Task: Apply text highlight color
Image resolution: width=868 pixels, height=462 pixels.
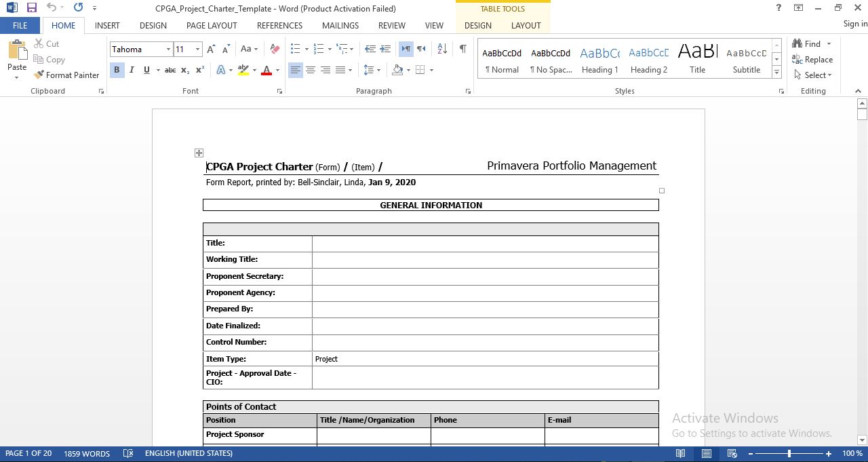Action: [244, 69]
